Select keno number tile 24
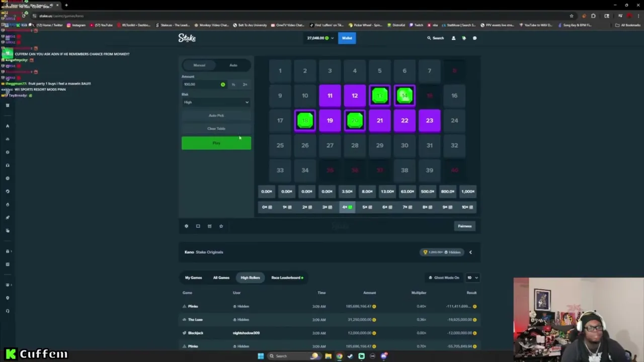This screenshot has height=362, width=644. tap(454, 121)
